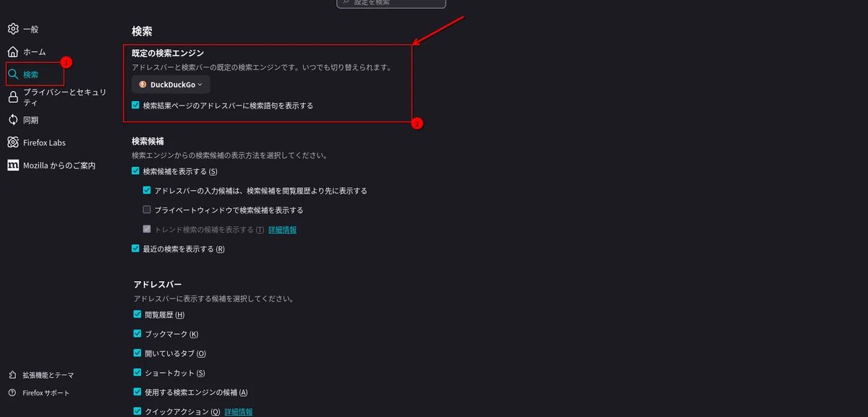The width and height of the screenshot is (868, 417).
Task: Go to Mozilla からのご案内 section
Action: 59,165
